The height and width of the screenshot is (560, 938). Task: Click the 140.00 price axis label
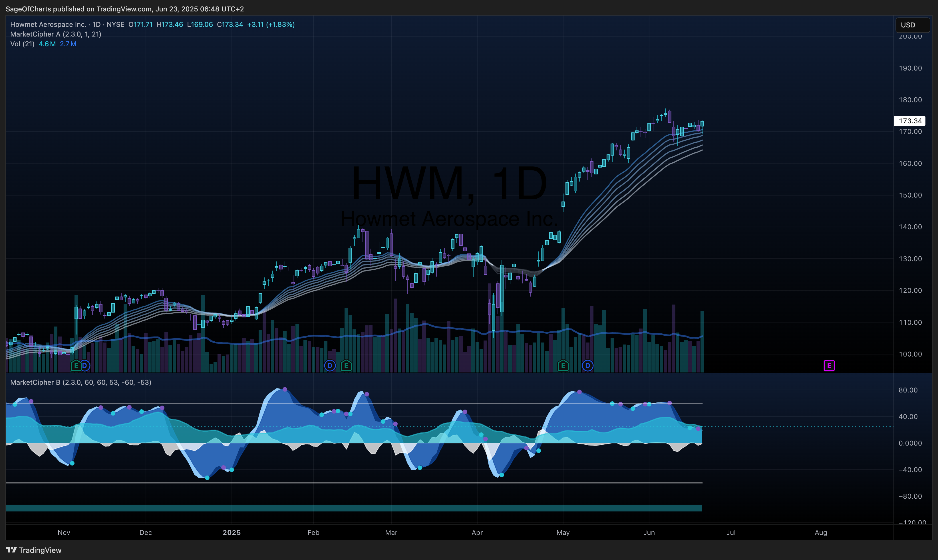910,227
